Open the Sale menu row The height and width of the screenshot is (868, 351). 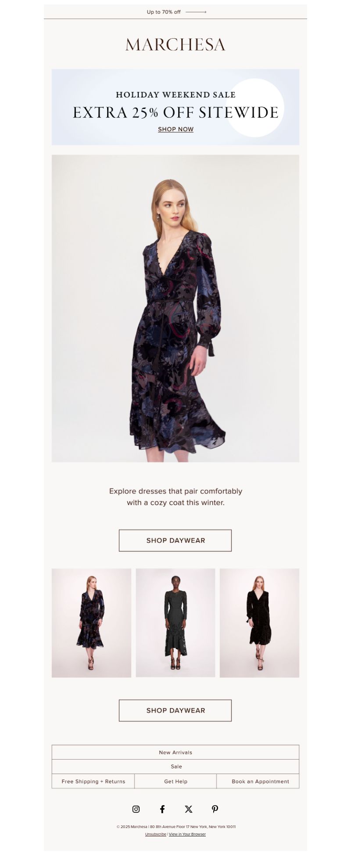[175, 766]
